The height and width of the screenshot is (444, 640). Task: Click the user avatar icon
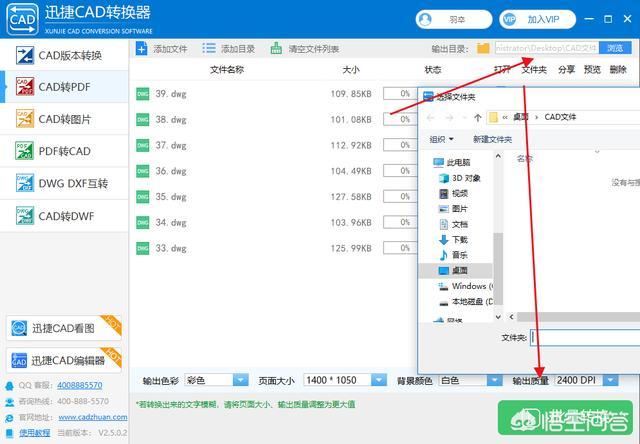(425, 19)
